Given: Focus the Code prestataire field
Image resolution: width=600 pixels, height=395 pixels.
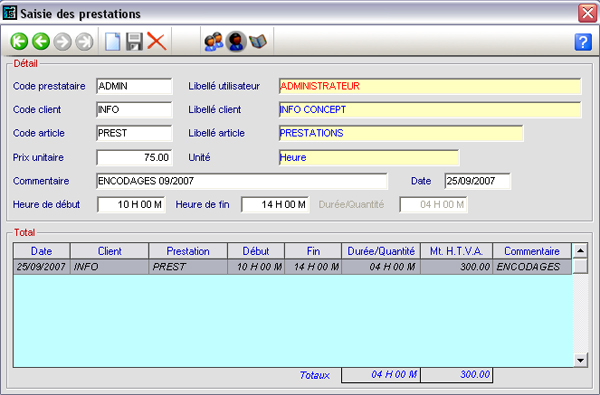Looking at the screenshot, I should coord(134,86).
